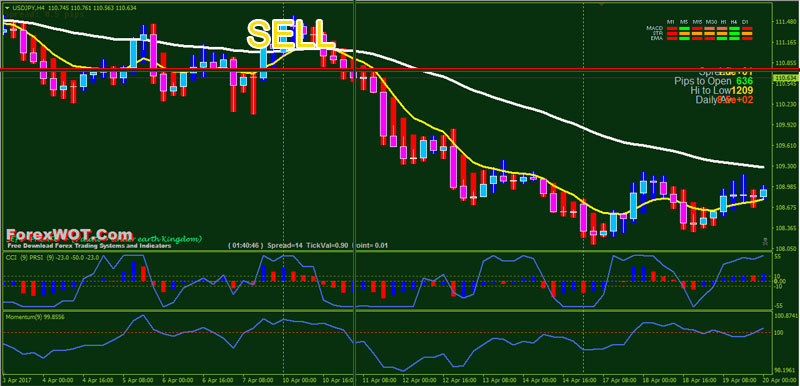Click the green MACD cell under M5

pos(685,28)
